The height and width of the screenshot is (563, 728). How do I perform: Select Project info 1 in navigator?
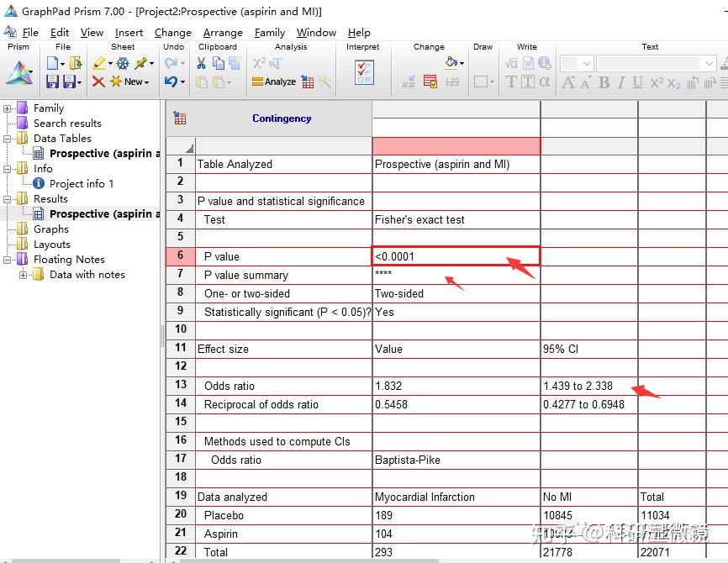pos(82,184)
